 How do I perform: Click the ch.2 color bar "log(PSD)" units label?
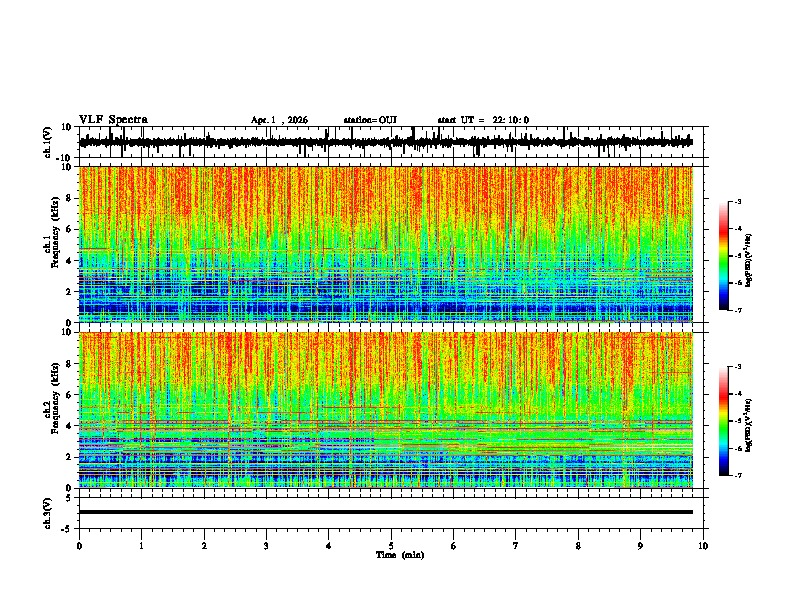749,425
